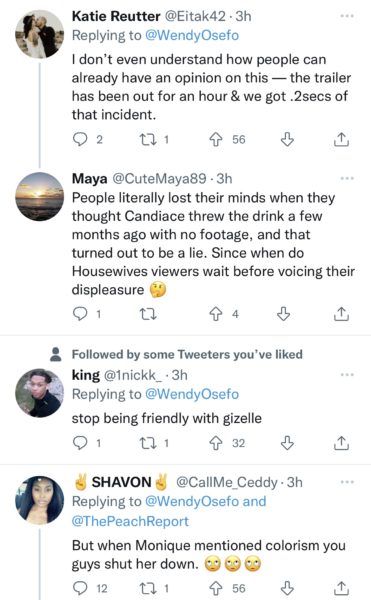Open more options for SHAVON's tweet
371x600 pixels.
point(347,482)
